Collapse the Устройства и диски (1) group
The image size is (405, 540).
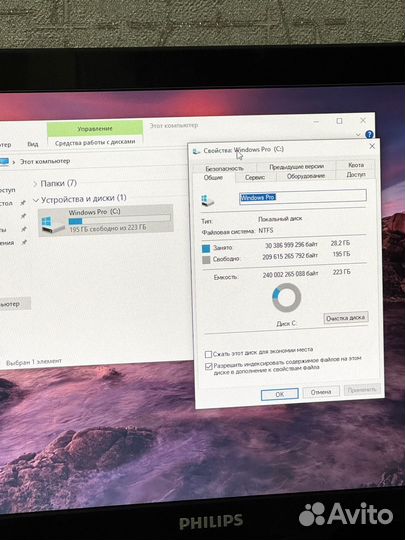[x=35, y=200]
